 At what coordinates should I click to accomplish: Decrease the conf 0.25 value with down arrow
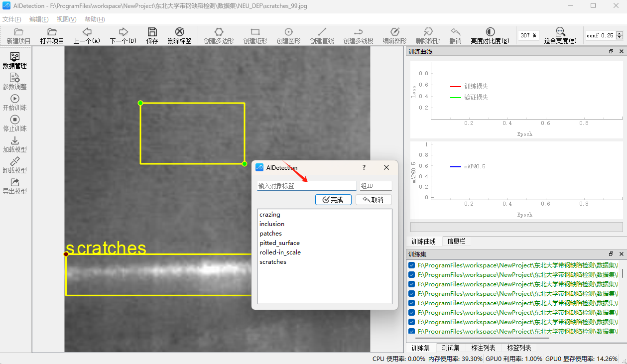coord(620,37)
